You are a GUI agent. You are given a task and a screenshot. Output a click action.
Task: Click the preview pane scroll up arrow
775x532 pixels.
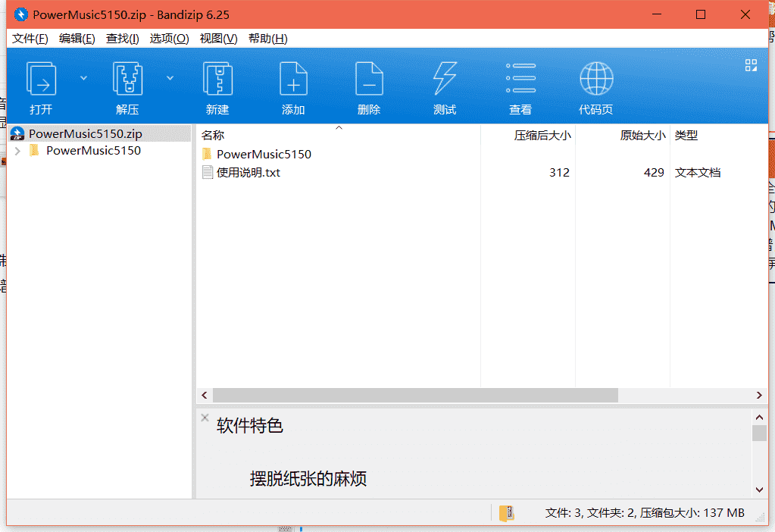760,418
